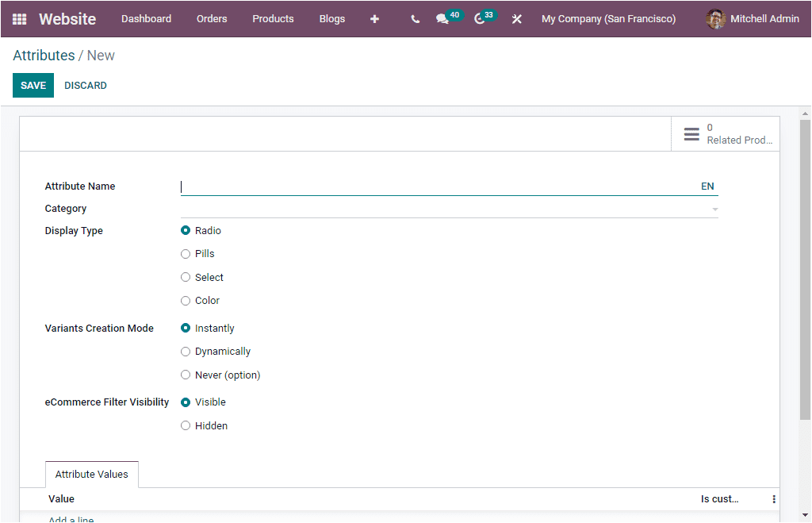
Task: Click the SAVE button
Action: 33,85
